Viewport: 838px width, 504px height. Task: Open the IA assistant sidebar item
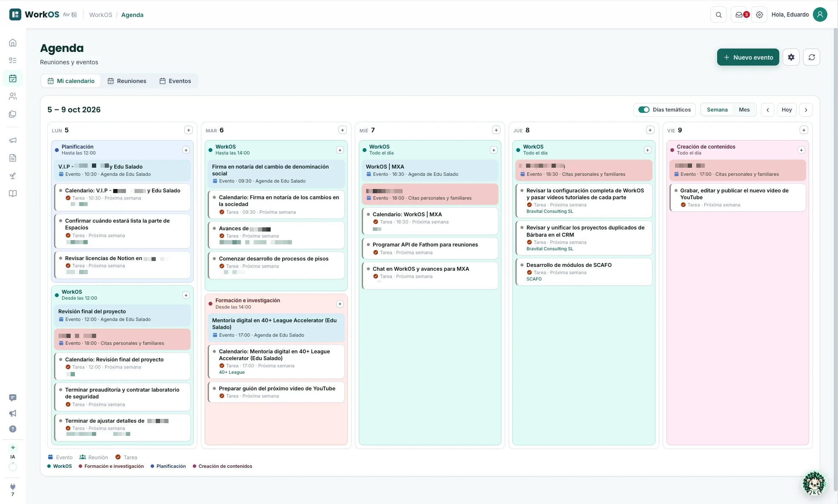tap(13, 452)
